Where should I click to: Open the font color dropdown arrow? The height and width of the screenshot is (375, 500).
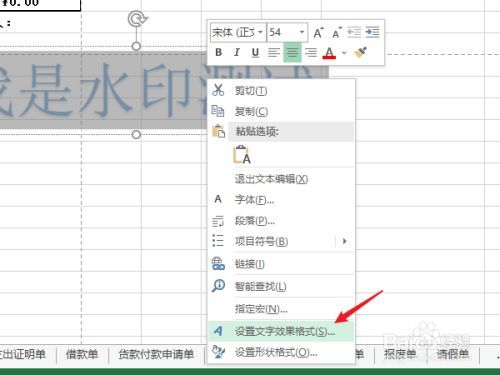tap(344, 53)
